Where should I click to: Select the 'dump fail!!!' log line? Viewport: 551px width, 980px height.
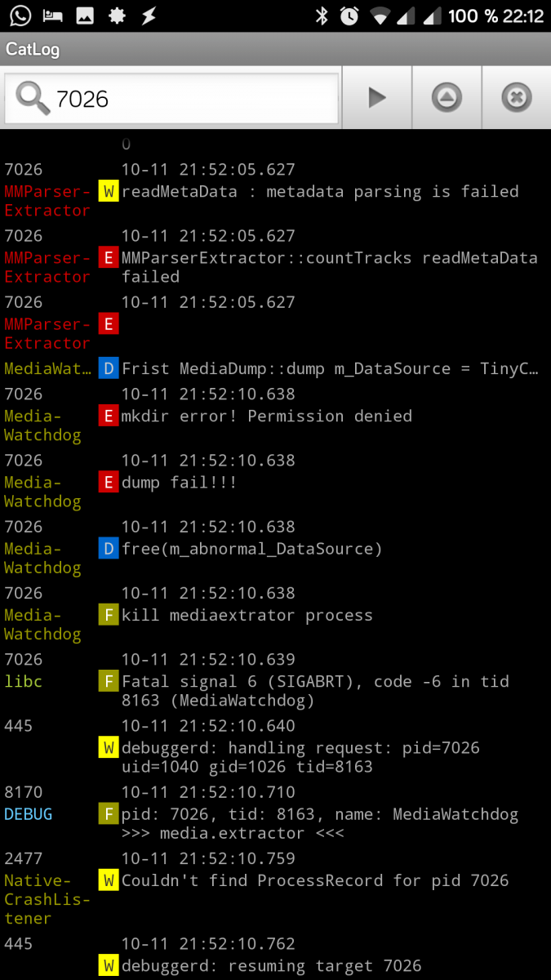point(275,482)
